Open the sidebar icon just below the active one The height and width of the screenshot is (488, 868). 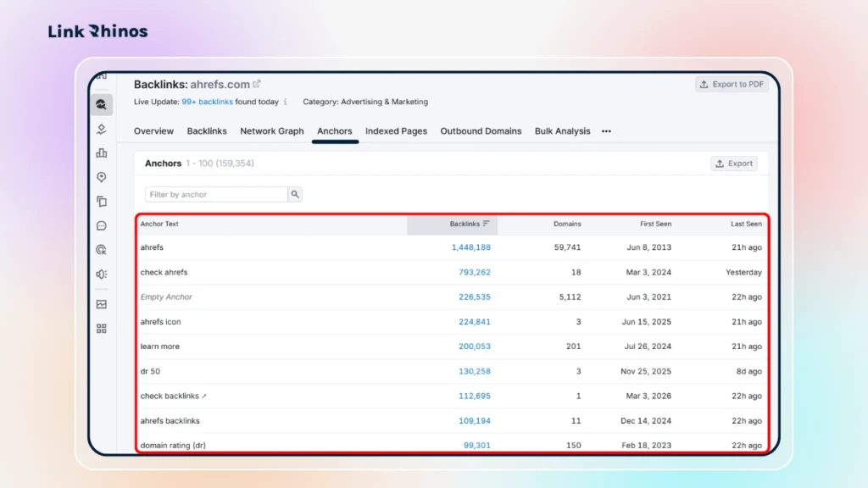[x=102, y=129]
